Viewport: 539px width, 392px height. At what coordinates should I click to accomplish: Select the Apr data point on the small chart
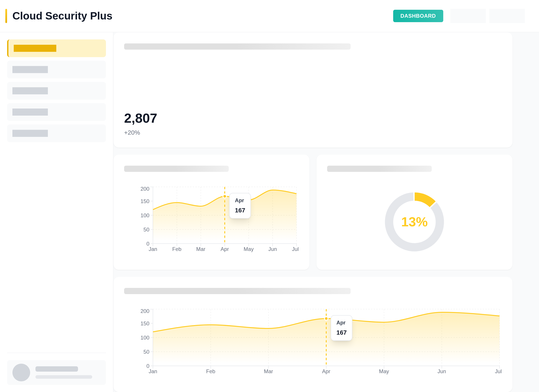[x=224, y=196]
